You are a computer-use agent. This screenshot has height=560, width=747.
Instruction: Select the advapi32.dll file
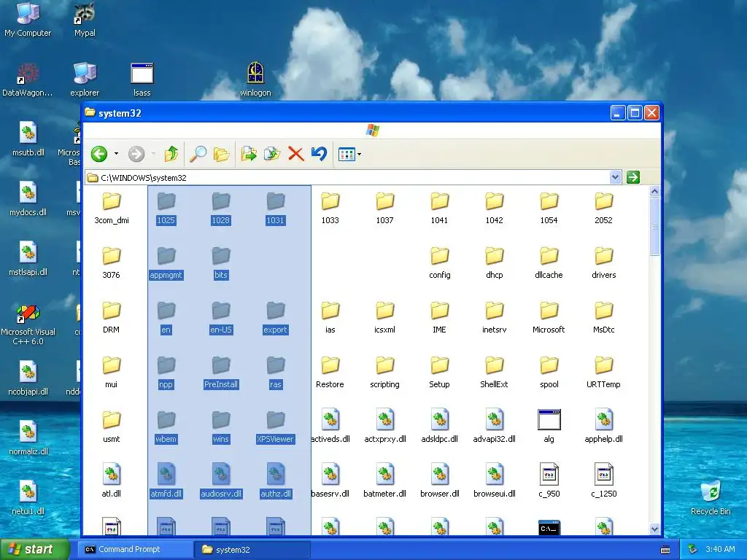pos(494,425)
